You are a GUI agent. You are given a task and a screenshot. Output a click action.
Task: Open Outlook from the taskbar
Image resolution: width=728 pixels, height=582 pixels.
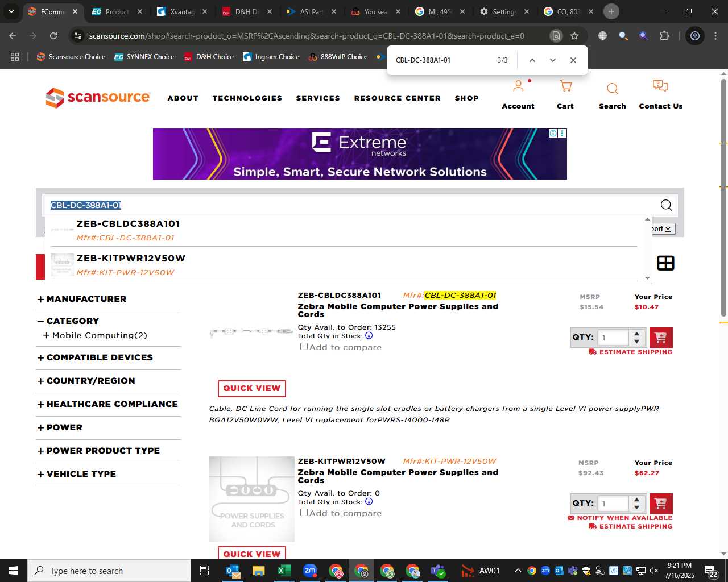coord(233,571)
